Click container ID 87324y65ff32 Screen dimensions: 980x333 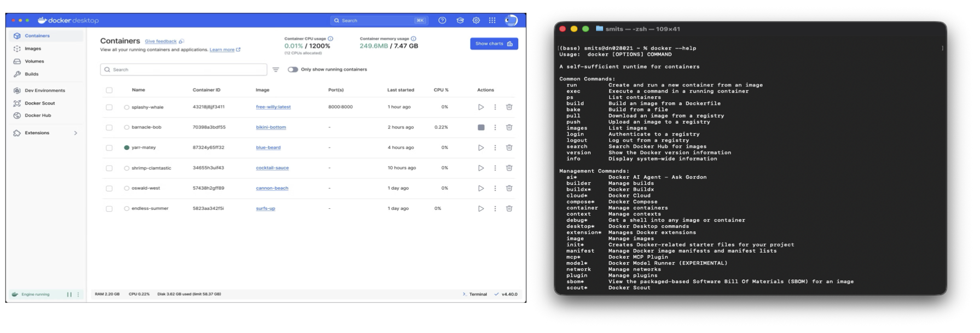click(208, 148)
